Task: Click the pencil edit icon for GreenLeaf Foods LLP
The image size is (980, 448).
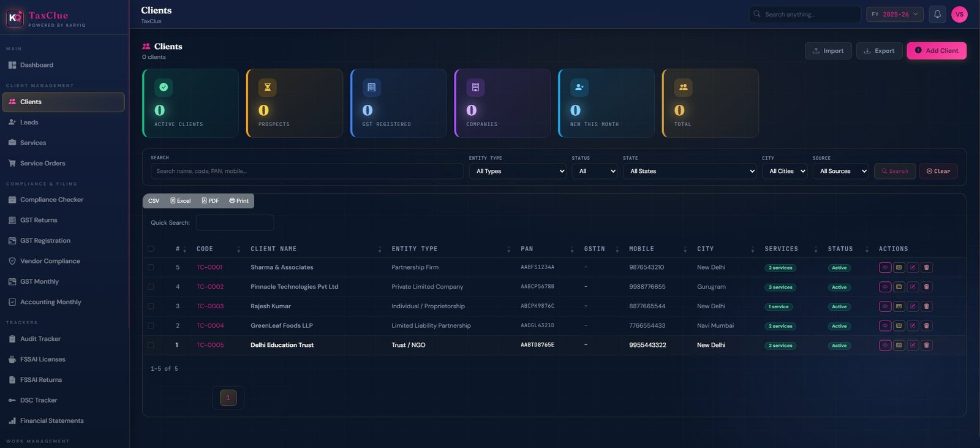Action: [x=913, y=326]
